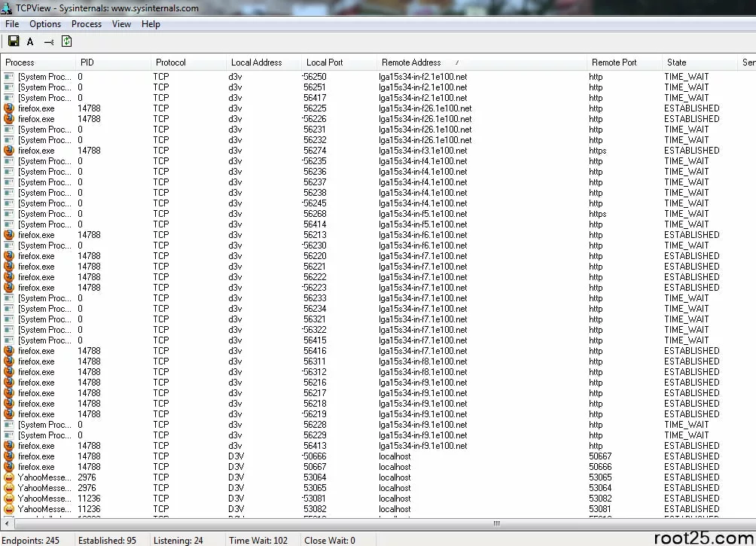This screenshot has width=756, height=546.
Task: Select local port 56417 cell
Action: (x=315, y=98)
